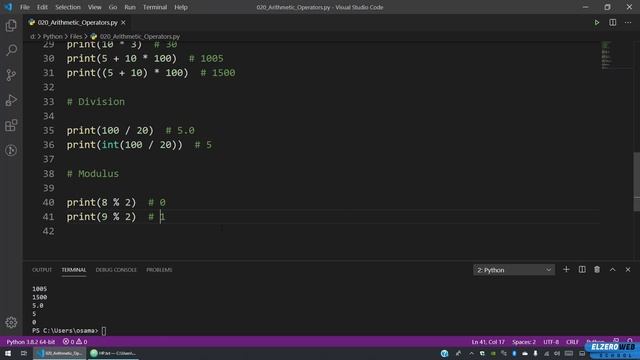Open the Extensions view
Image resolution: width=640 pixels, height=360 pixels.
(x=11, y=125)
